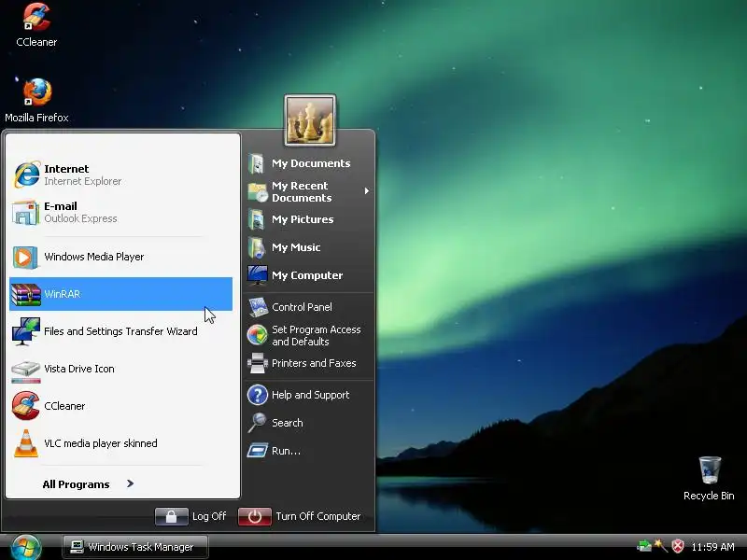The image size is (747, 560).
Task: Expand the All Programs arrow
Action: pyautogui.click(x=130, y=483)
